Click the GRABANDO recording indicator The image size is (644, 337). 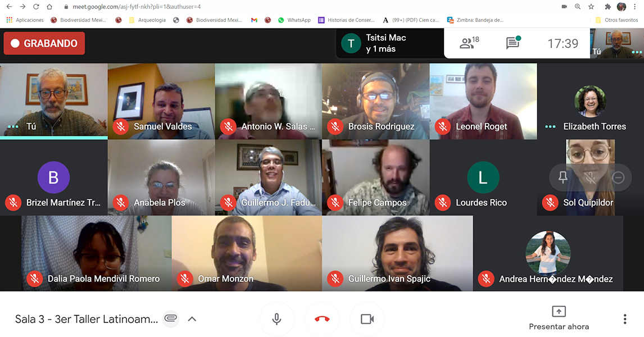coord(44,43)
